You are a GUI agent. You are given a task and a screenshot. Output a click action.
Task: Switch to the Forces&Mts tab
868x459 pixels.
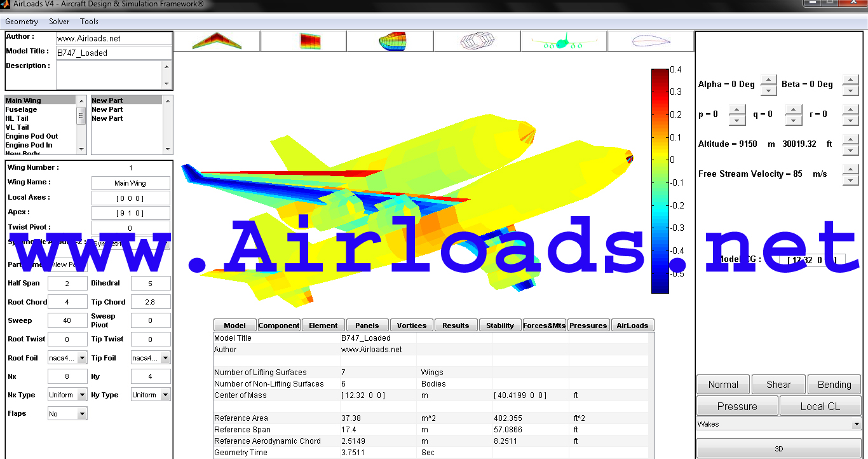pos(544,325)
